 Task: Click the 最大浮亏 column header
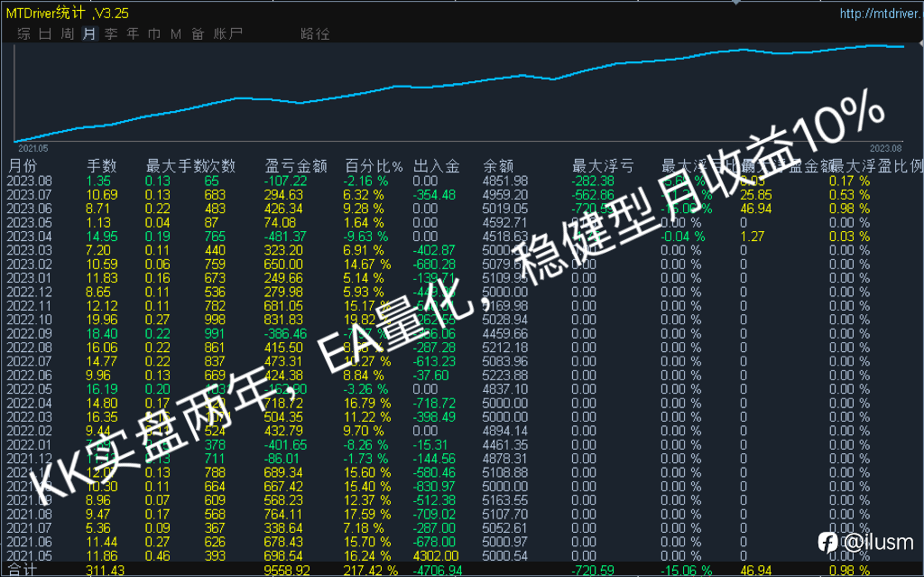click(603, 166)
